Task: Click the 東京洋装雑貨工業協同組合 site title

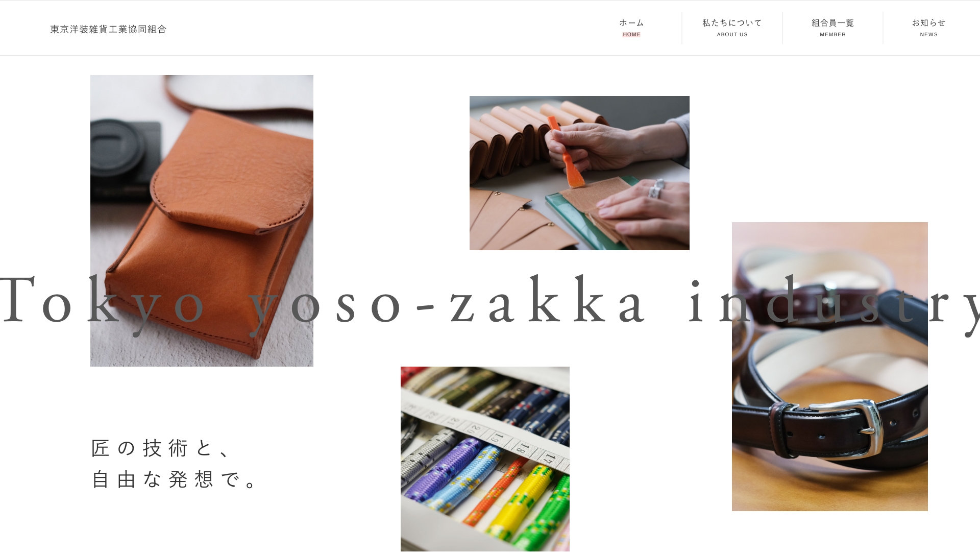Action: click(108, 29)
